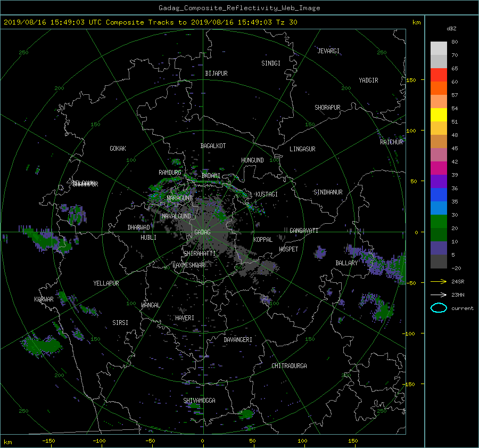Click the DHARWAD city label
This screenshot has width=479, height=448.
[x=139, y=227]
